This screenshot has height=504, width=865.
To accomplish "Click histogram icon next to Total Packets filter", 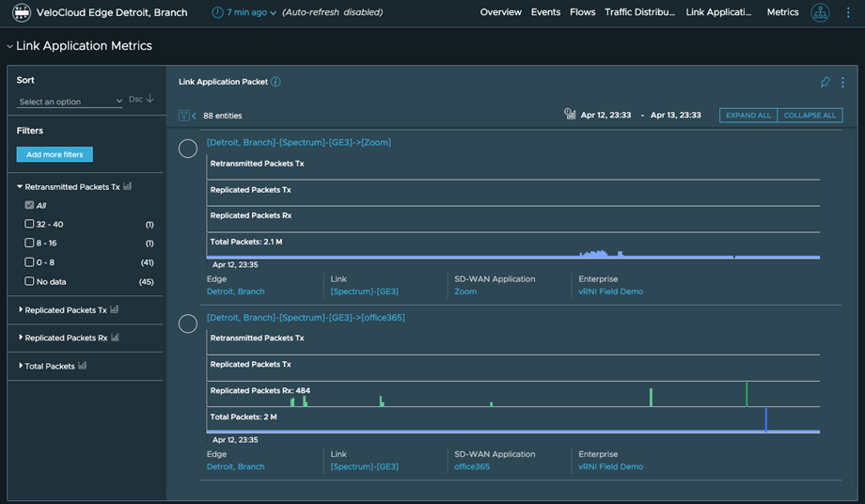I will tap(83, 366).
